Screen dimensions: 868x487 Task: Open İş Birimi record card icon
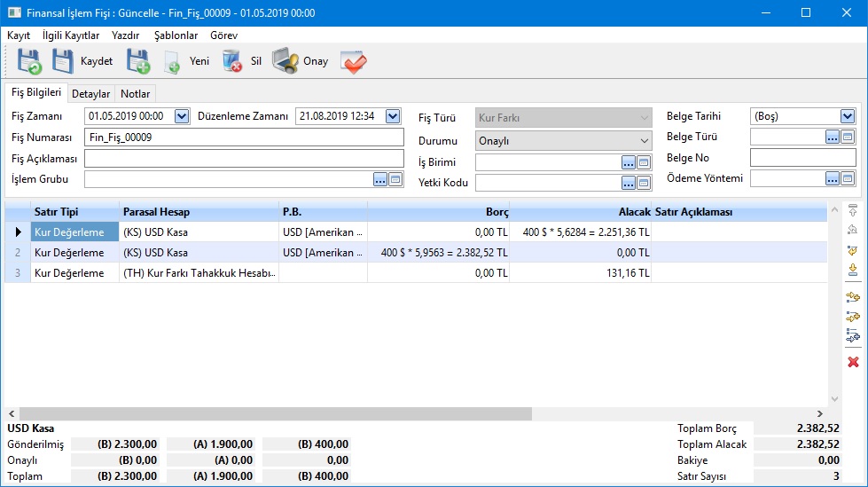point(644,162)
